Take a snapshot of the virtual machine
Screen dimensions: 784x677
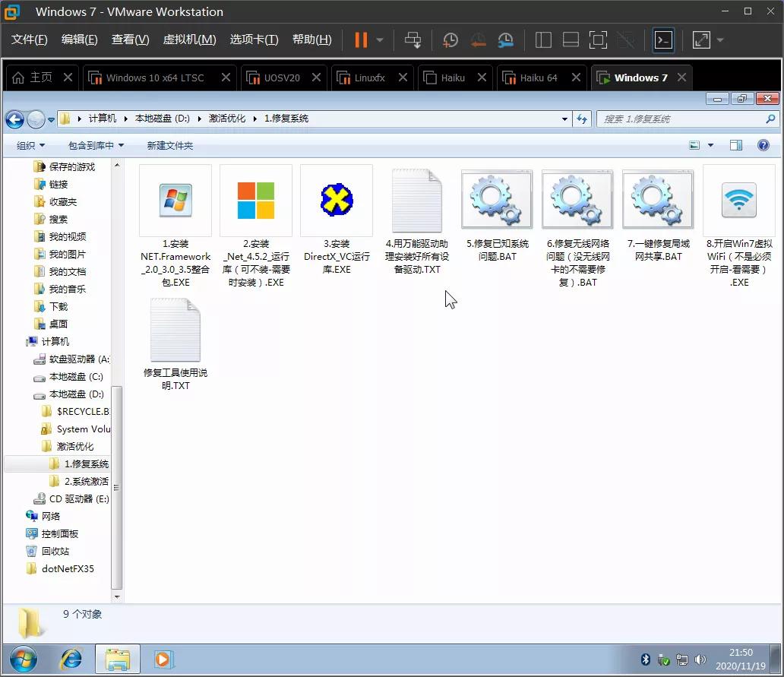click(450, 40)
